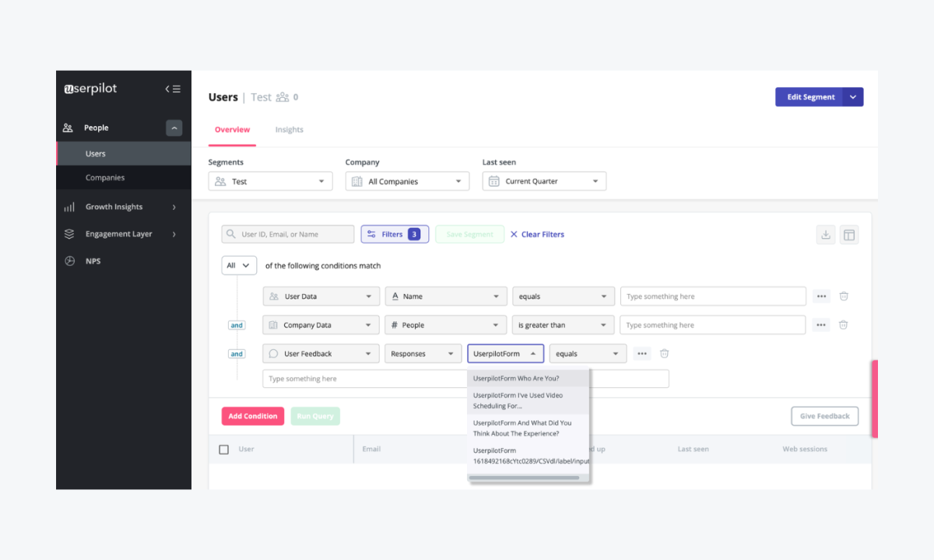Image resolution: width=934 pixels, height=560 pixels.
Task: Open more options for the Name condition
Action: click(820, 296)
